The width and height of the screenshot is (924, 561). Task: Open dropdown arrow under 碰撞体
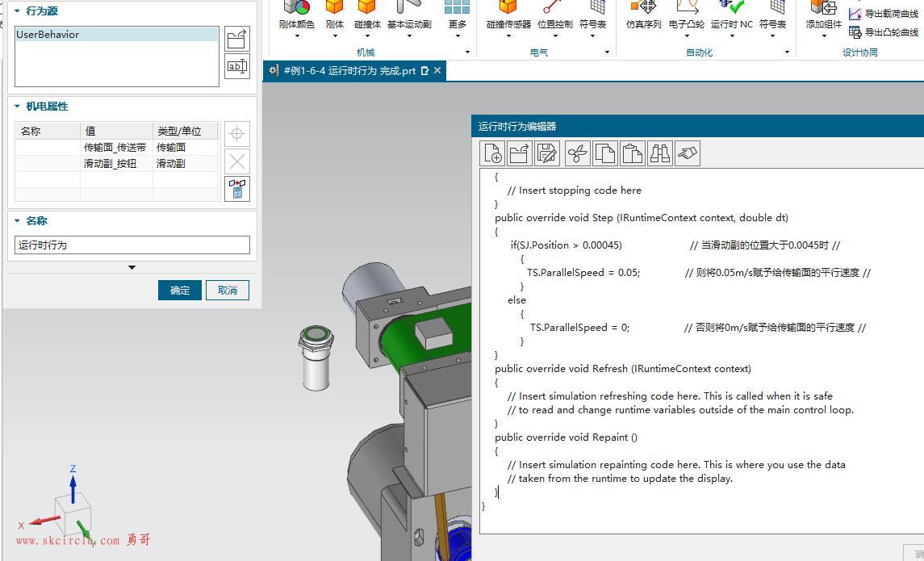368,36
